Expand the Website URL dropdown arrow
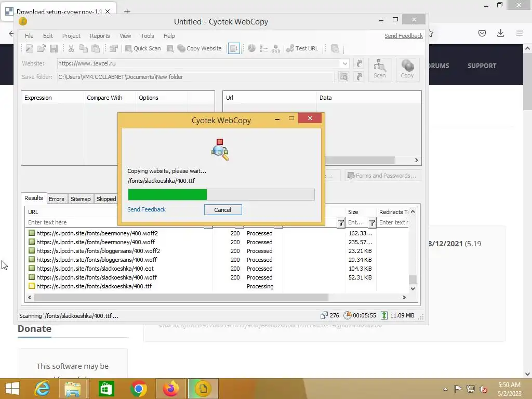The image size is (532, 399). (x=345, y=63)
